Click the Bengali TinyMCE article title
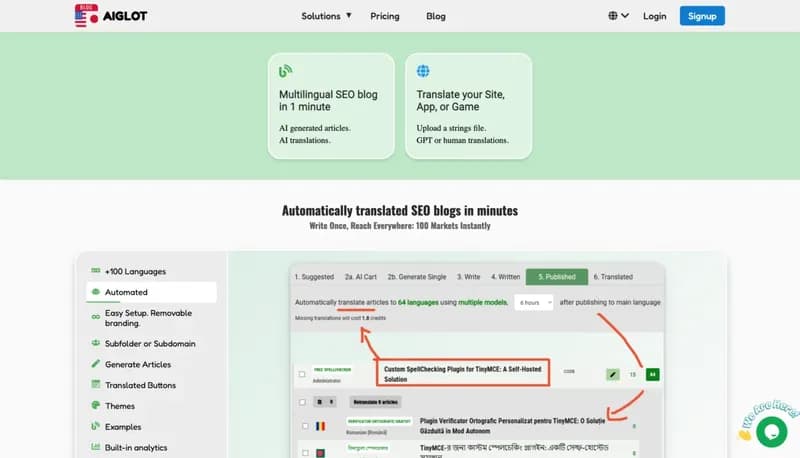The width and height of the screenshot is (800, 458). click(514, 449)
